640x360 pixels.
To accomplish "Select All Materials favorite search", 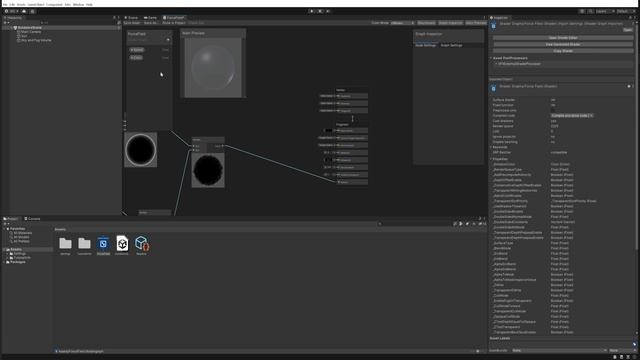I will coord(20,233).
